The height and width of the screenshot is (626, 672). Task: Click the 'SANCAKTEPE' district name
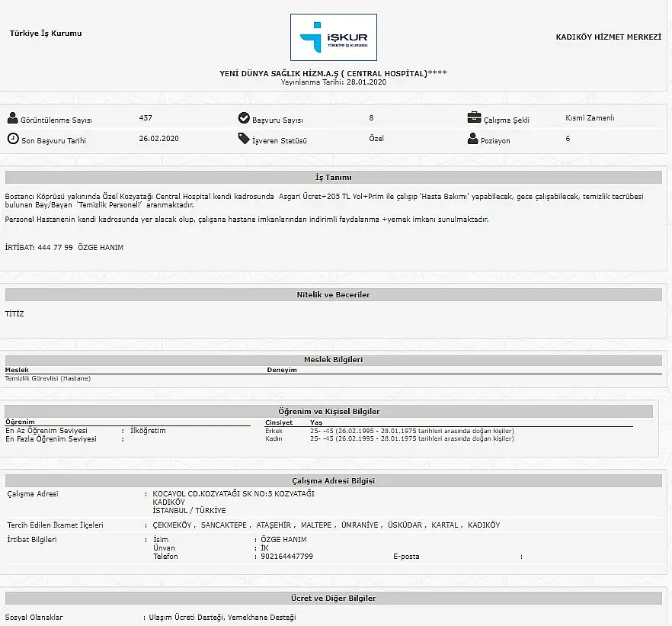(224, 525)
